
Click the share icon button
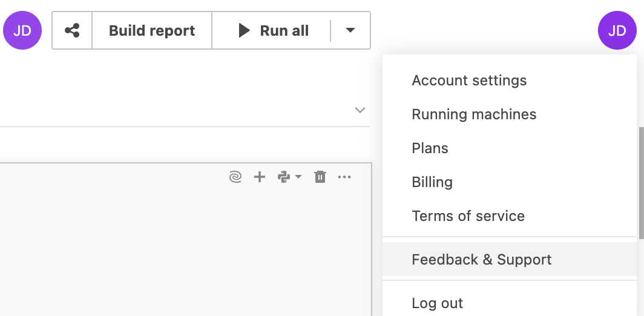click(72, 30)
